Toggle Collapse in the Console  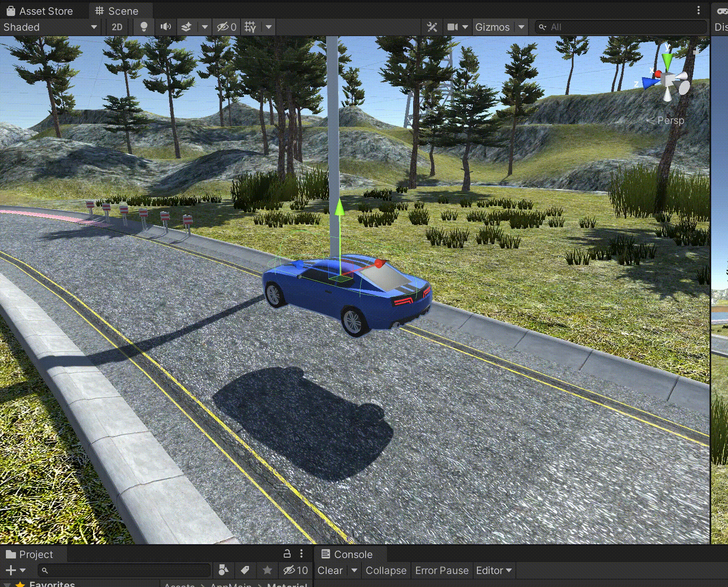[x=386, y=571]
